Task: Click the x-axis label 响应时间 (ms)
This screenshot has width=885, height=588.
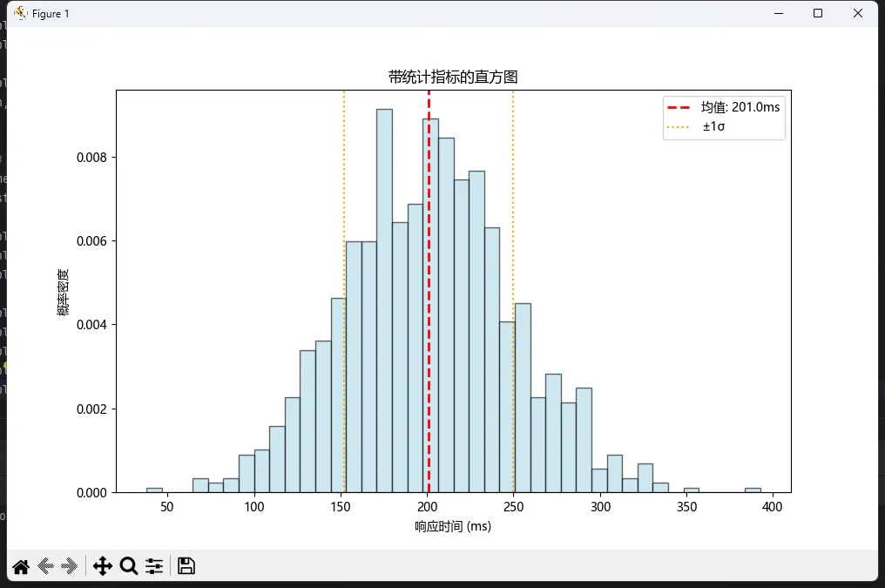Action: [x=453, y=527]
